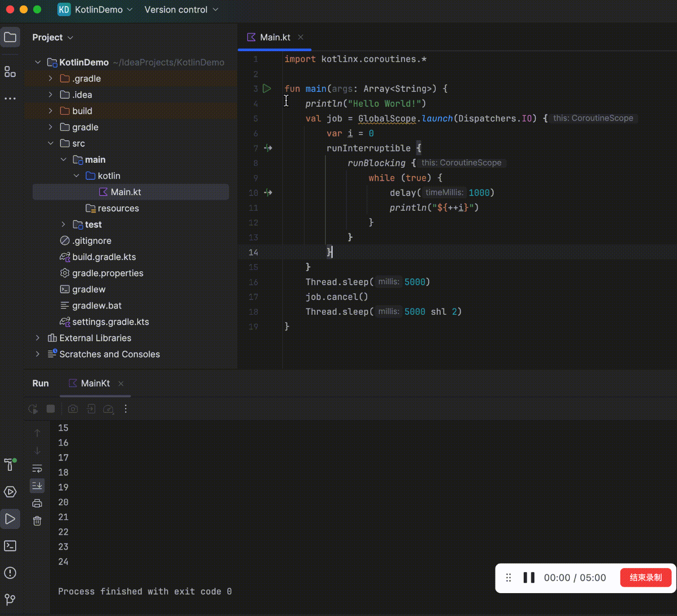The image size is (677, 616).
Task: Open the Terminal tool window icon
Action: coord(10,546)
